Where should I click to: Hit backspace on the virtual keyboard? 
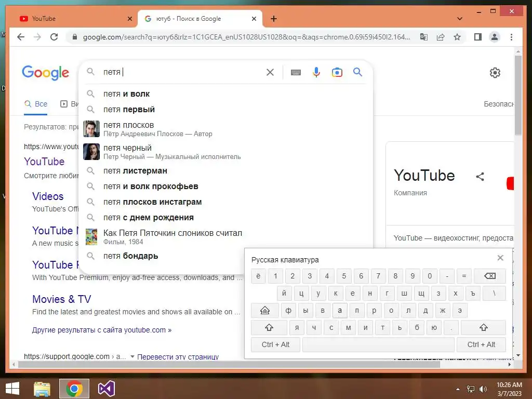pos(489,276)
